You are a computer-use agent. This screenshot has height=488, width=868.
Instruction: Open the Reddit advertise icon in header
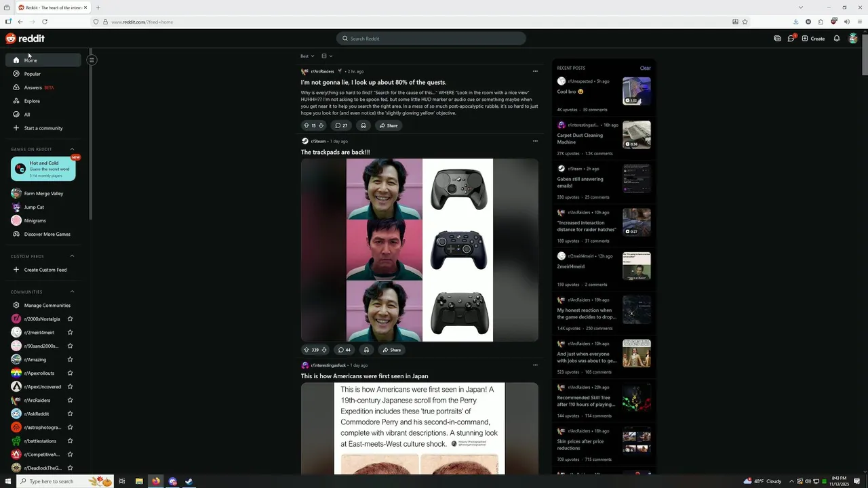click(777, 39)
